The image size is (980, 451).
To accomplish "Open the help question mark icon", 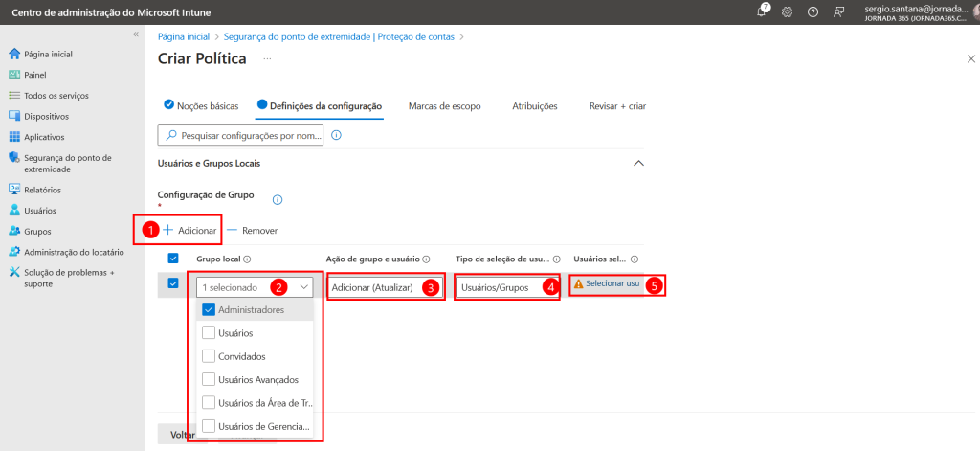I will [813, 11].
